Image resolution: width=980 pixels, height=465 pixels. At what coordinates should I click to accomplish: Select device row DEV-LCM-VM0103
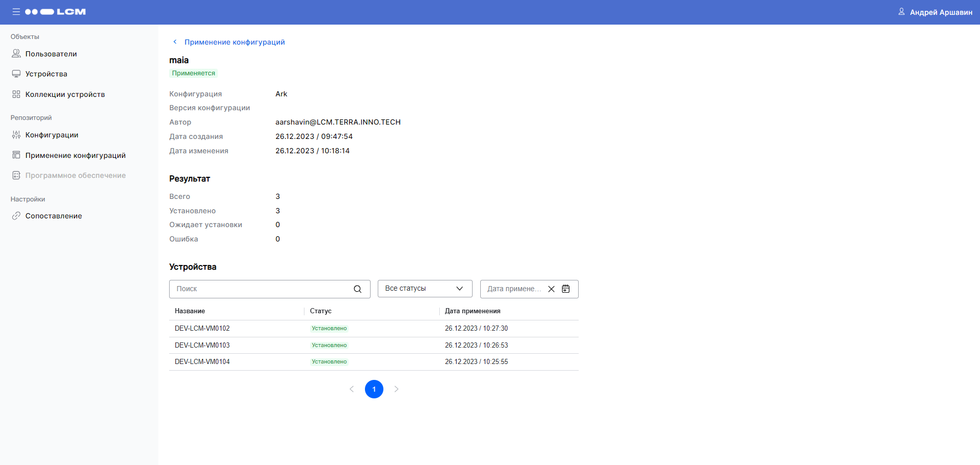[x=202, y=345]
